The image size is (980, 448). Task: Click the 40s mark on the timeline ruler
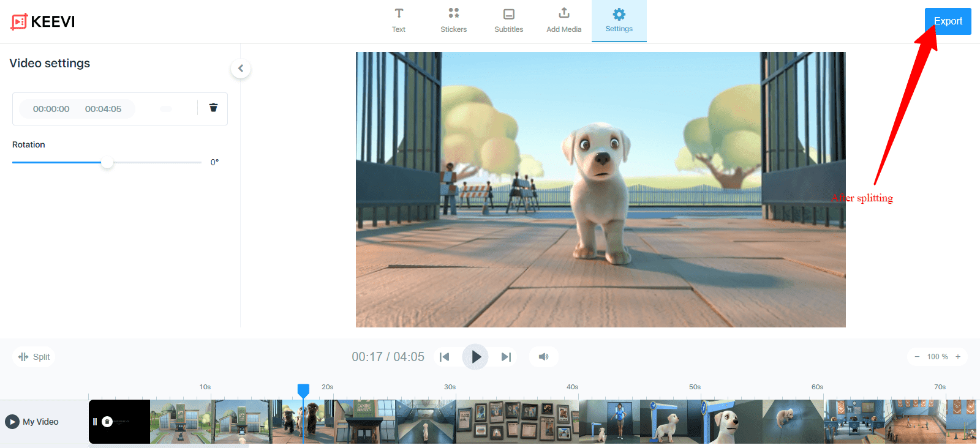point(573,387)
